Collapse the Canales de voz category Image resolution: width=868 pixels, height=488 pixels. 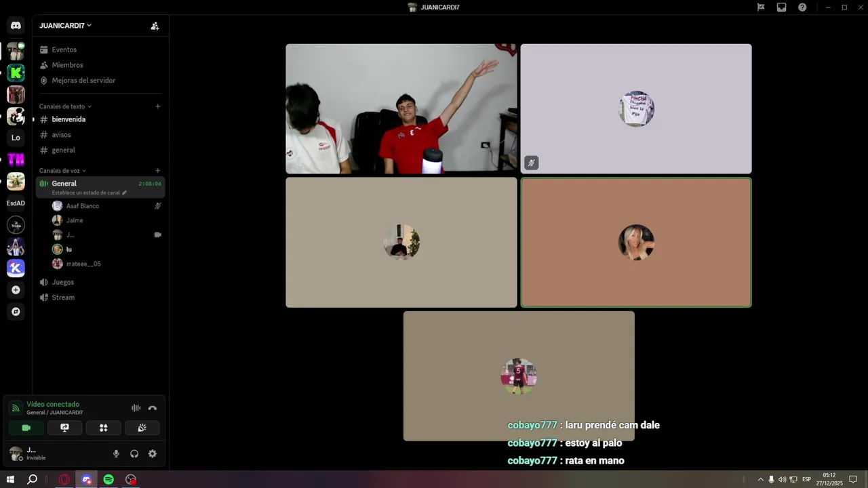click(x=62, y=171)
